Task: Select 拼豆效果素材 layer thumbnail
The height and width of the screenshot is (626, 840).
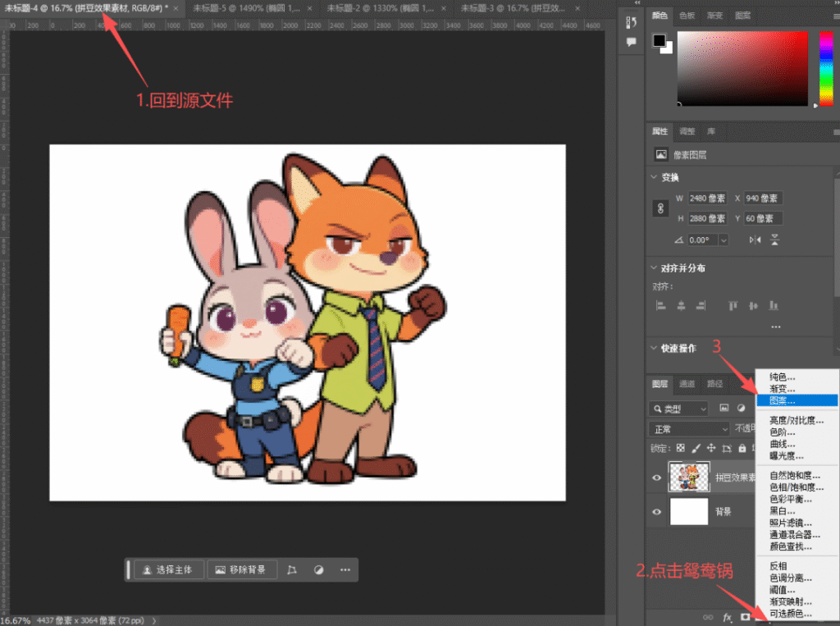Action: click(x=689, y=477)
